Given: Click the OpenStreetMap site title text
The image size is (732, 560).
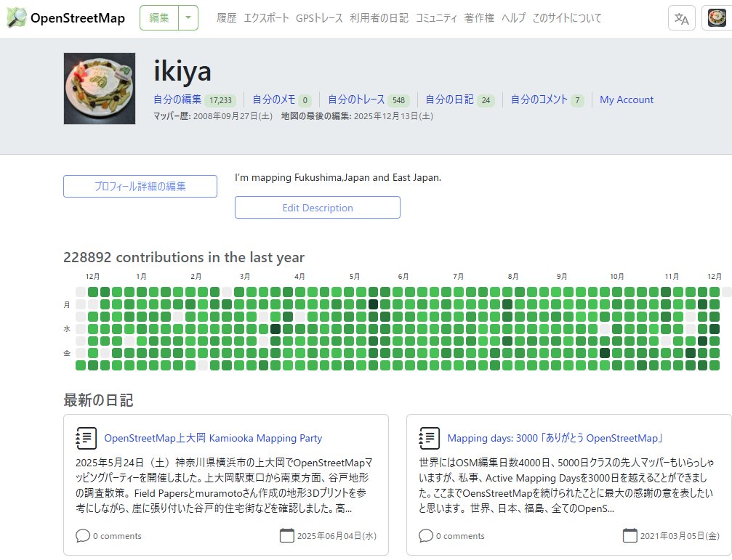Looking at the screenshot, I should point(78,18).
